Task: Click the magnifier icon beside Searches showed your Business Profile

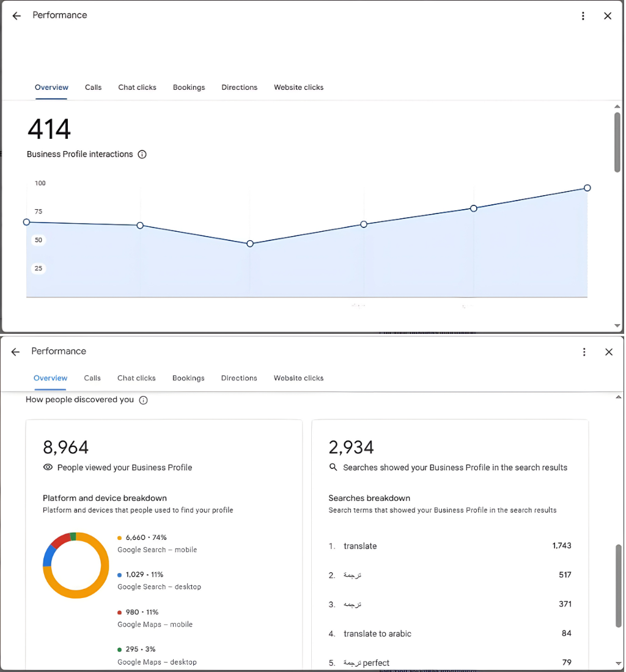Action: 333,468
